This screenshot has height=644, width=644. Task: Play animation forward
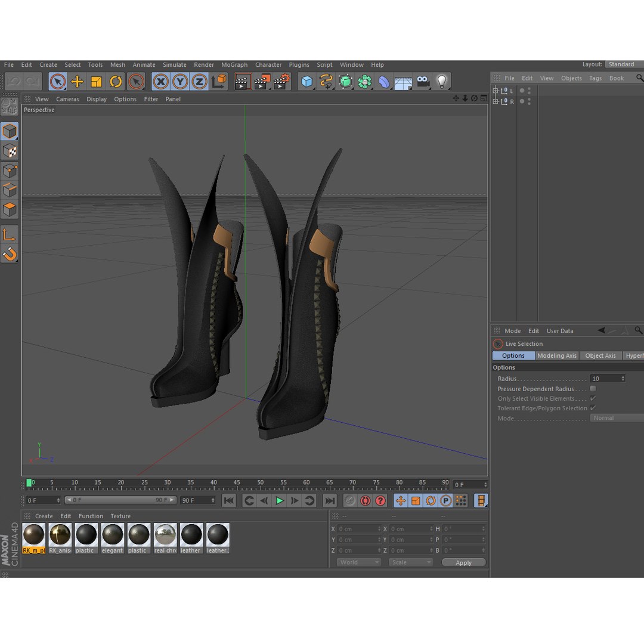point(279,501)
